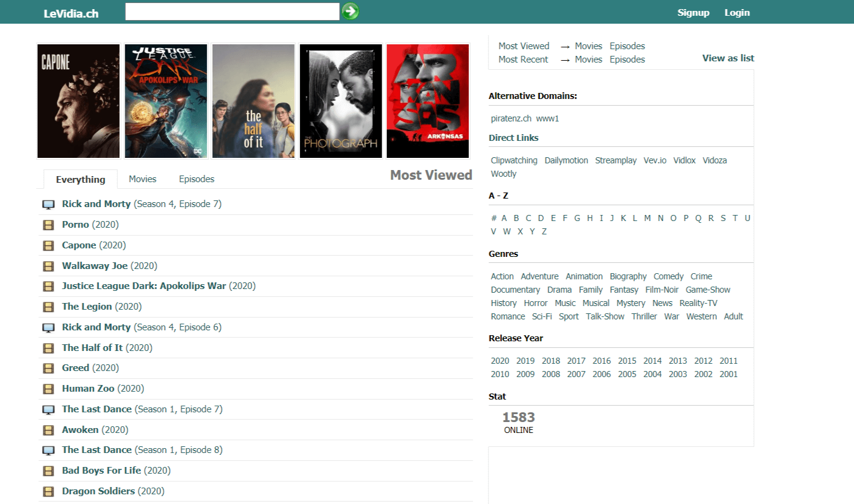Switch to the Movies tab
This screenshot has height=504, width=854.
143,179
